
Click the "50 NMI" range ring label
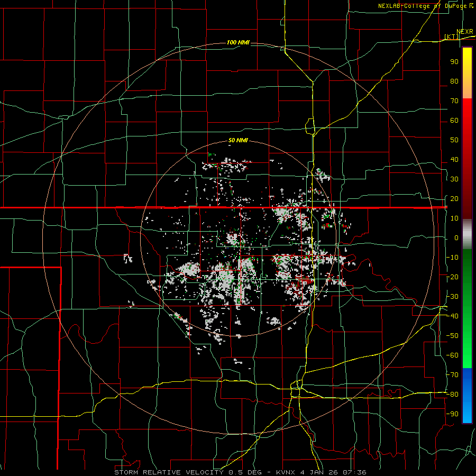pyautogui.click(x=238, y=140)
